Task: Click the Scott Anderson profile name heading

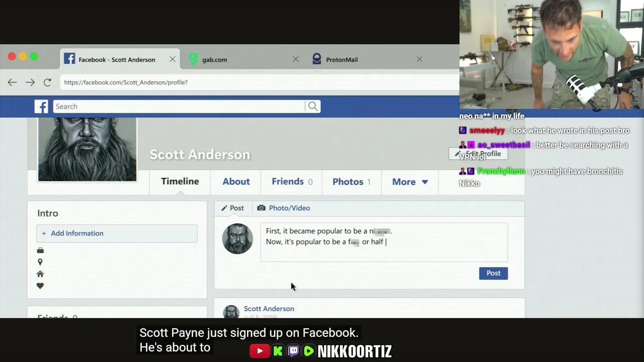Action: tap(200, 154)
